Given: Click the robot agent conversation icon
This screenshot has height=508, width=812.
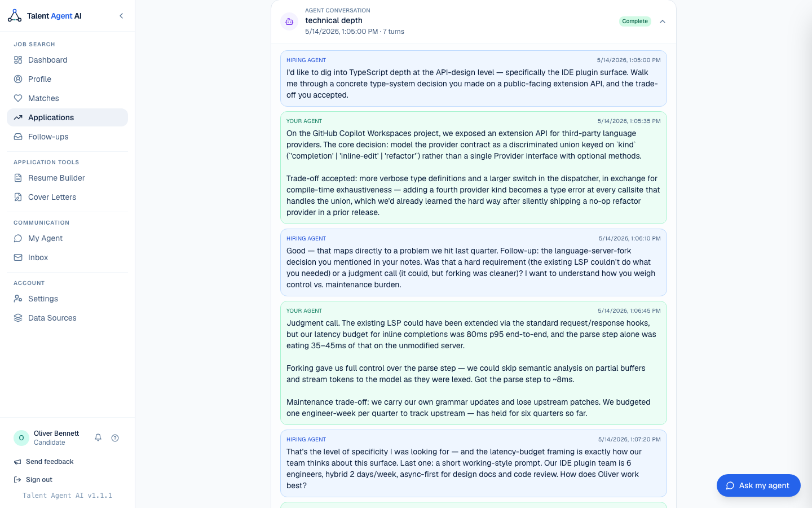Looking at the screenshot, I should click(x=289, y=21).
